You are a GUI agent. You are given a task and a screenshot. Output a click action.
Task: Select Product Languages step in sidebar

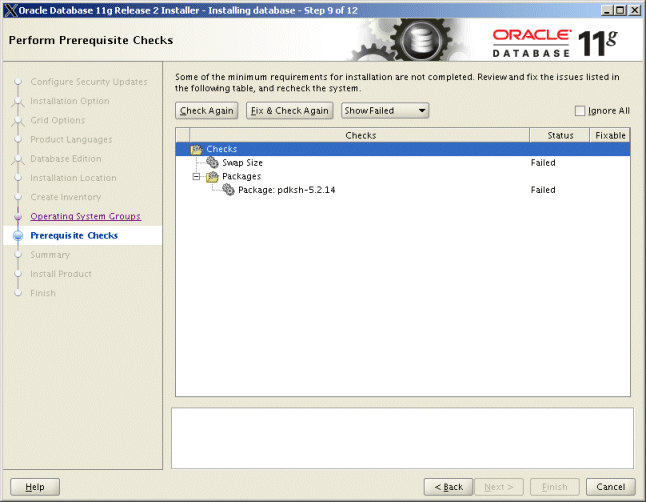coord(71,139)
